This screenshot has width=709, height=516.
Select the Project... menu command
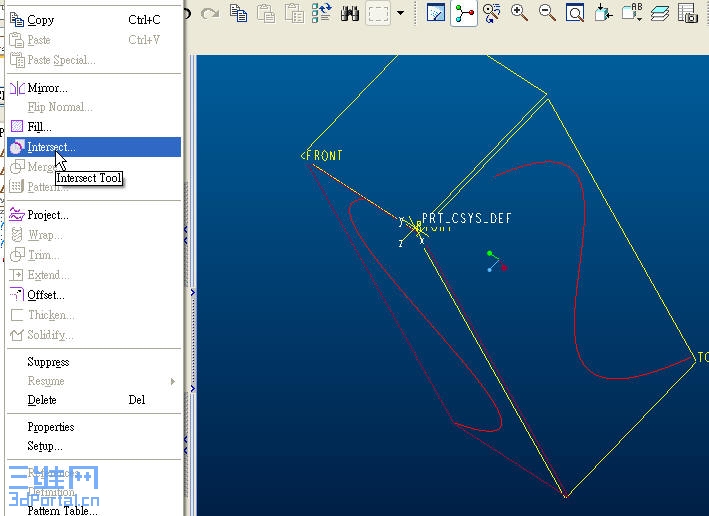(x=94, y=215)
